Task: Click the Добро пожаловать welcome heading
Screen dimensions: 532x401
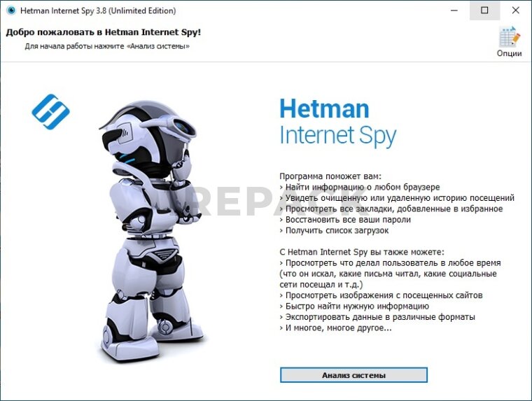Action: point(104,32)
